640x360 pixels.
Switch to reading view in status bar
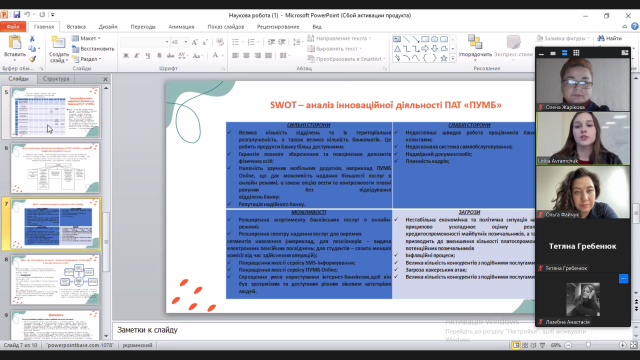[x=533, y=345]
